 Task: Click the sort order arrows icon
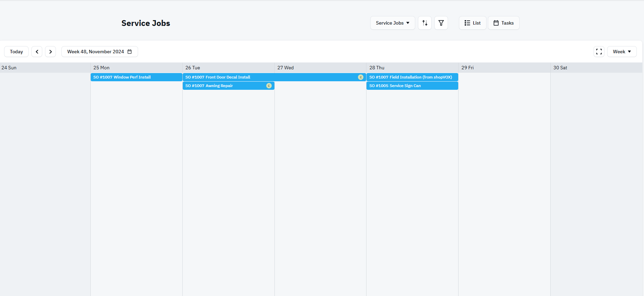pyautogui.click(x=425, y=23)
